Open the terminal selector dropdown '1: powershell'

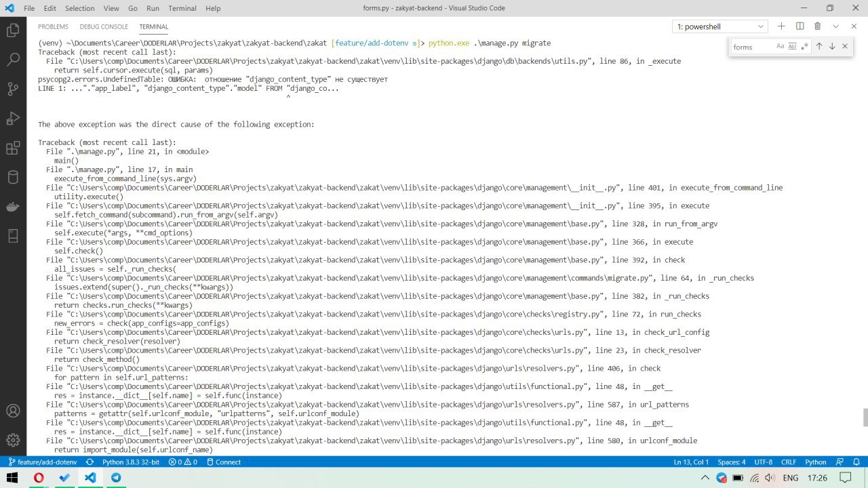pyautogui.click(x=719, y=26)
